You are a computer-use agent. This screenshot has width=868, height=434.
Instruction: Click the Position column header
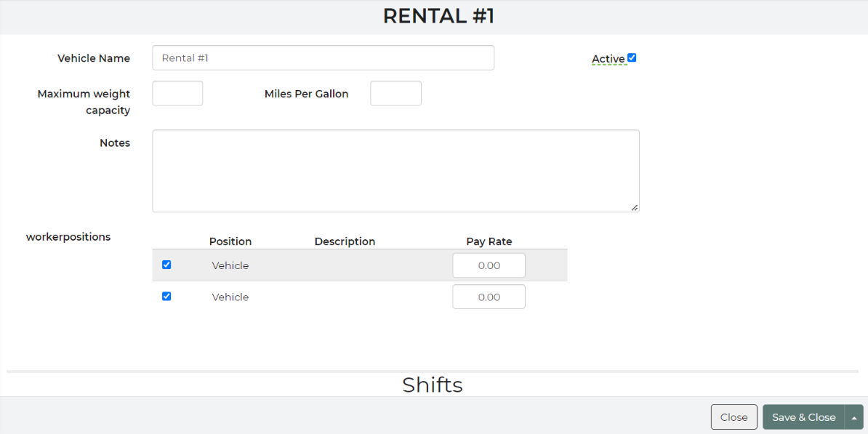(x=230, y=241)
